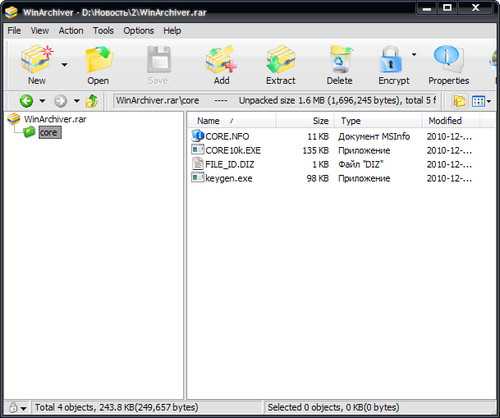Click the Delete recycle bin icon
Viewport: 500px width, 418px height.
340,60
